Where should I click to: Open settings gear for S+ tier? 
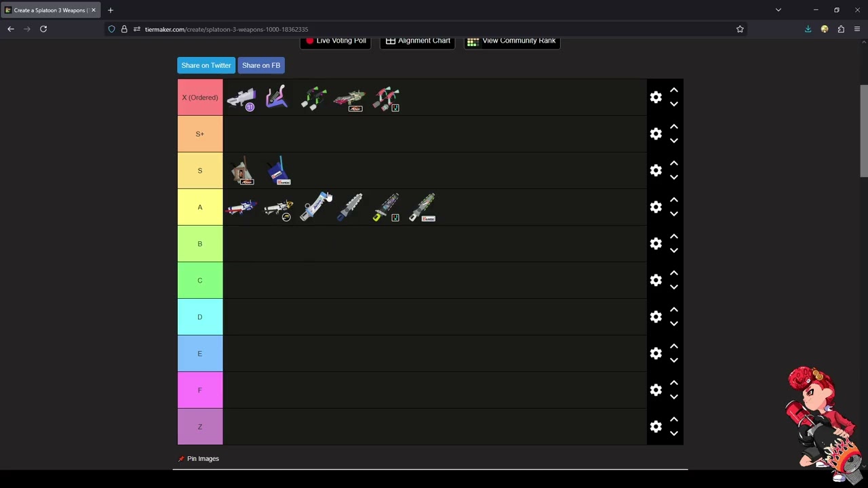point(656,134)
